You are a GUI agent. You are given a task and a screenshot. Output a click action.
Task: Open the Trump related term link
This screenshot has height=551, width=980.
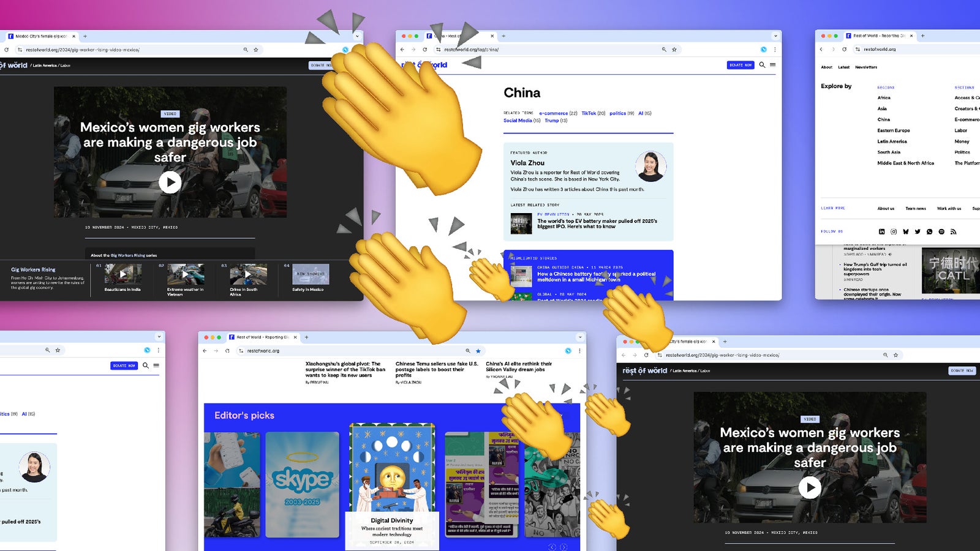552,121
